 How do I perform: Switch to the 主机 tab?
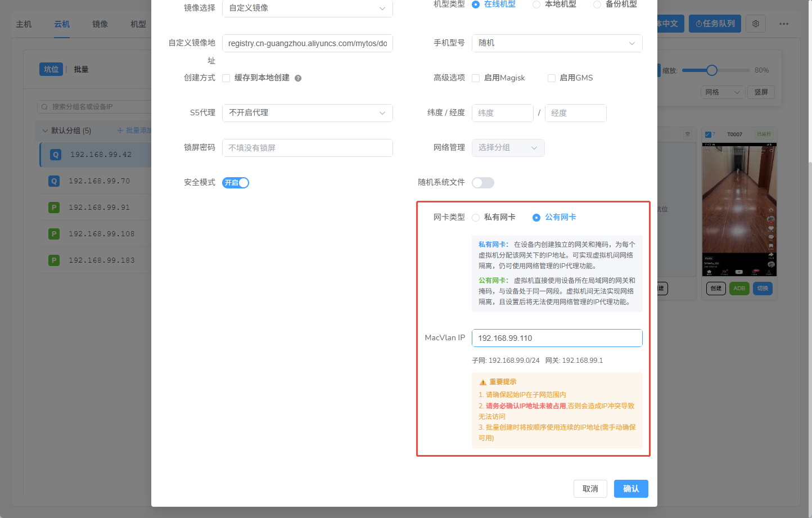pyautogui.click(x=24, y=24)
